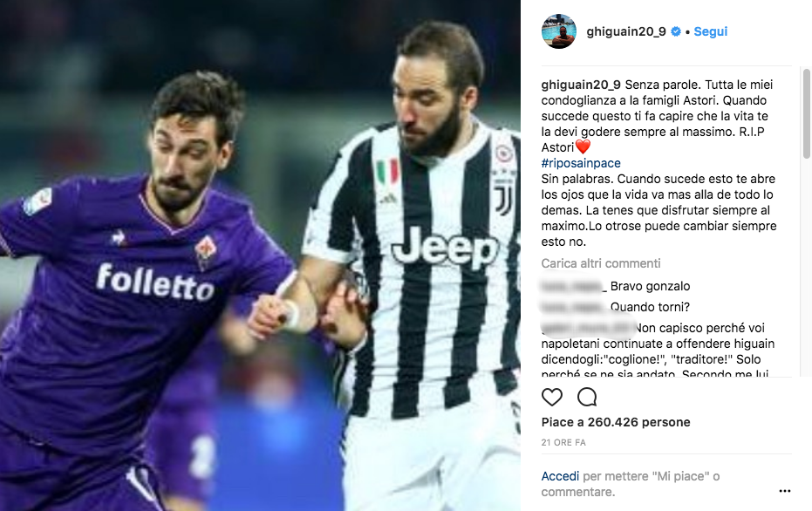
Task: Click Accedi to log in
Action: pyautogui.click(x=560, y=476)
